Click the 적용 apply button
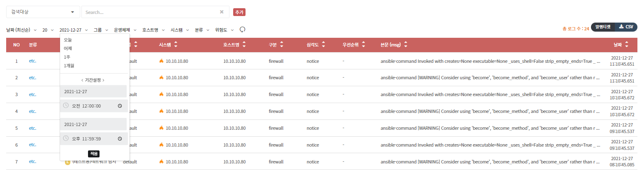This screenshot has width=644, height=170. (x=94, y=154)
